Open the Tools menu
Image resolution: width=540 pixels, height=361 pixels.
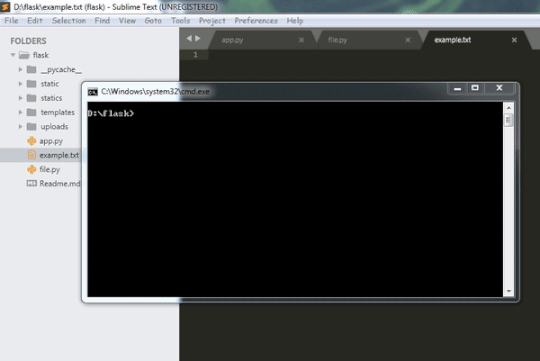[180, 21]
